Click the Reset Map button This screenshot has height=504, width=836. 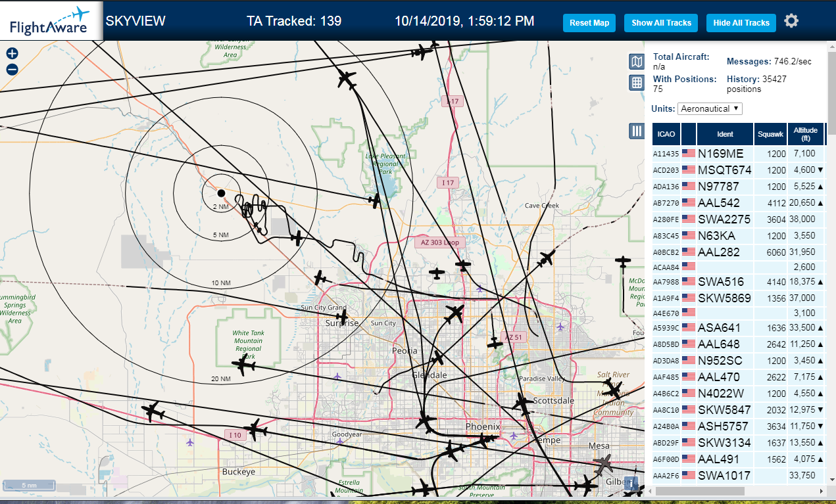coord(589,22)
